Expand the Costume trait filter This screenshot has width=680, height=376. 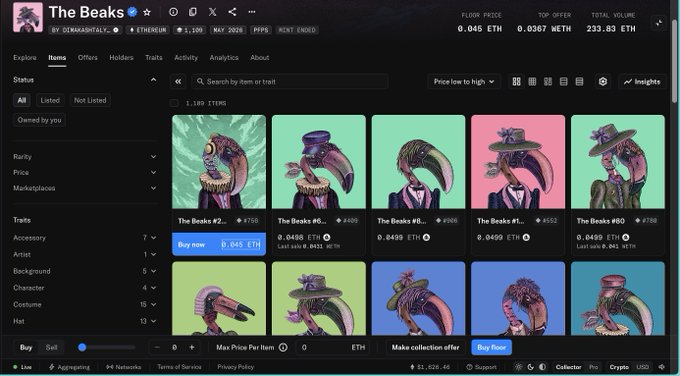(85, 304)
